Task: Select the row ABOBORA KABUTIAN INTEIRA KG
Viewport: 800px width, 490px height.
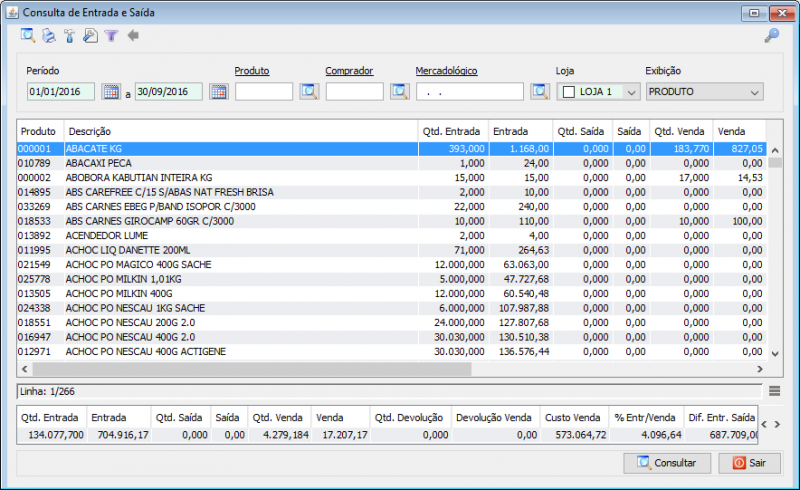Action: click(x=391, y=178)
